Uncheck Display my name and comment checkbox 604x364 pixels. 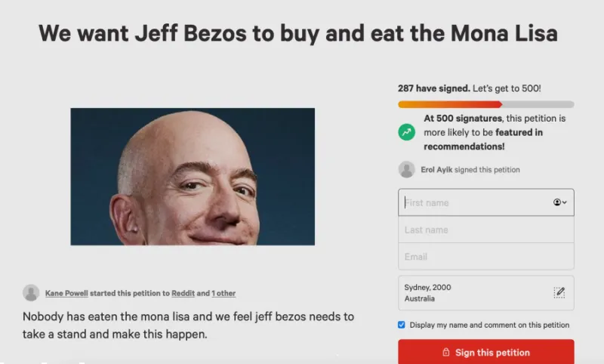(402, 325)
